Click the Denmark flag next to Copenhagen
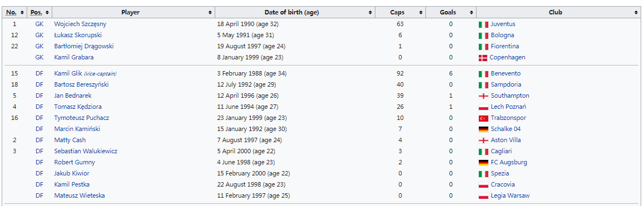Viewport: 644px width, 206px height. [x=483, y=58]
